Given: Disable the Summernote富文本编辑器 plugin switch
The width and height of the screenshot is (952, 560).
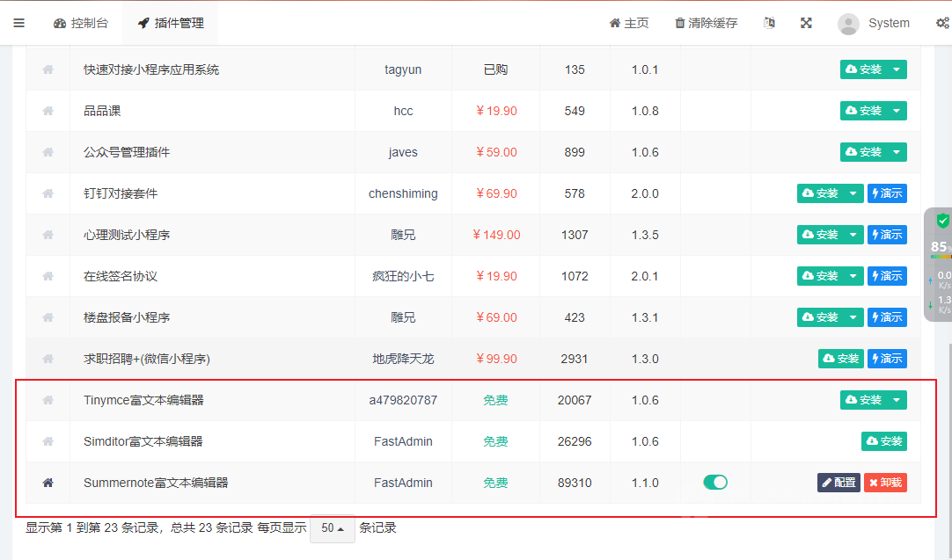Looking at the screenshot, I should (x=715, y=482).
